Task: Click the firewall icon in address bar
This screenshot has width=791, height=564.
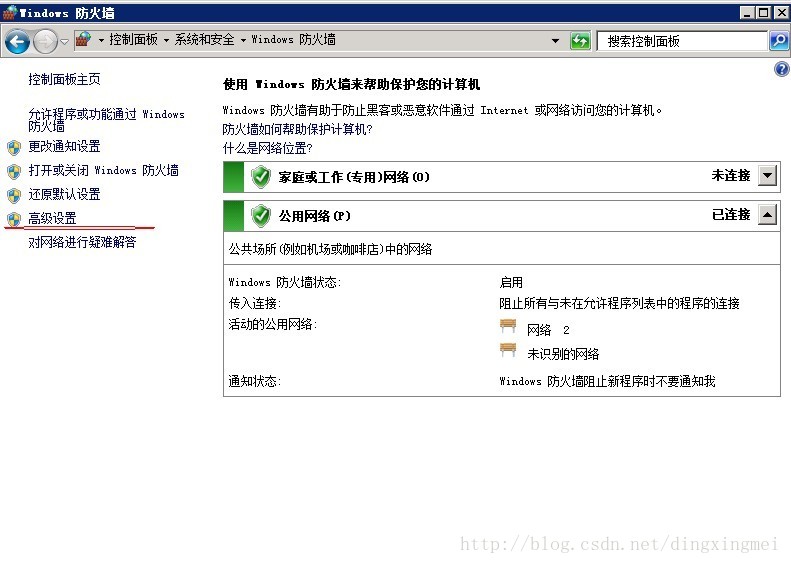Action: pyautogui.click(x=84, y=39)
